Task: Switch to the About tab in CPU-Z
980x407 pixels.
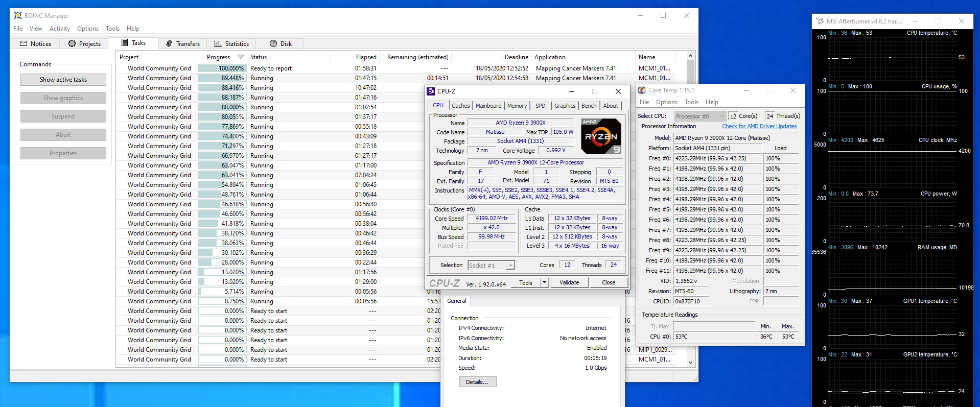Action: [x=611, y=106]
